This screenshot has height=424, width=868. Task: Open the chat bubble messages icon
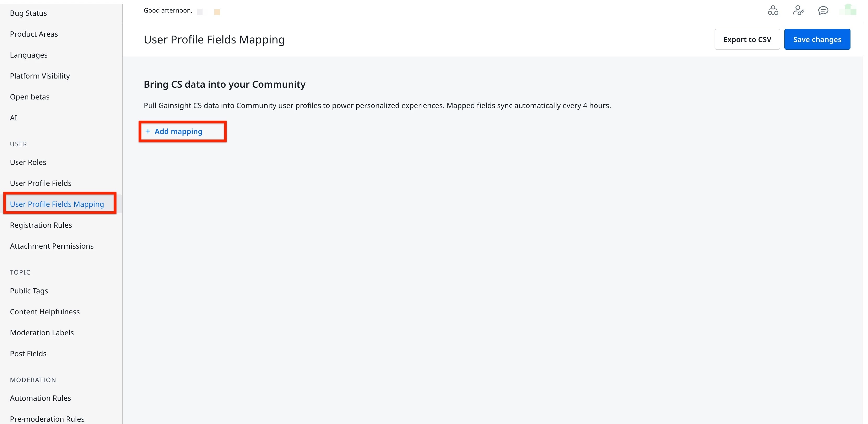click(x=823, y=11)
